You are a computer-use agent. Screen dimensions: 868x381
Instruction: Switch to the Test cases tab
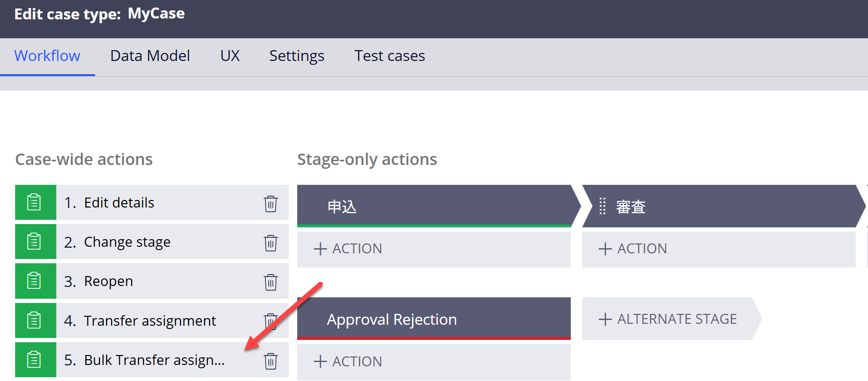click(390, 56)
